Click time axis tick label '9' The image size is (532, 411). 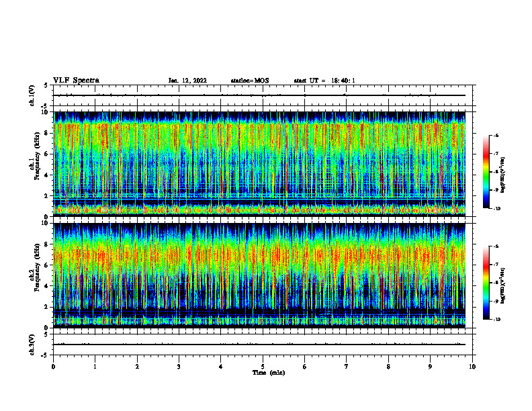click(430, 367)
